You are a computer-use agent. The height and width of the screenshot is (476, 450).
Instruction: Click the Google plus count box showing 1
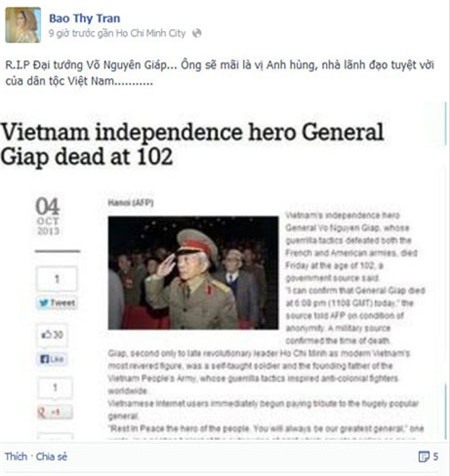55,387
